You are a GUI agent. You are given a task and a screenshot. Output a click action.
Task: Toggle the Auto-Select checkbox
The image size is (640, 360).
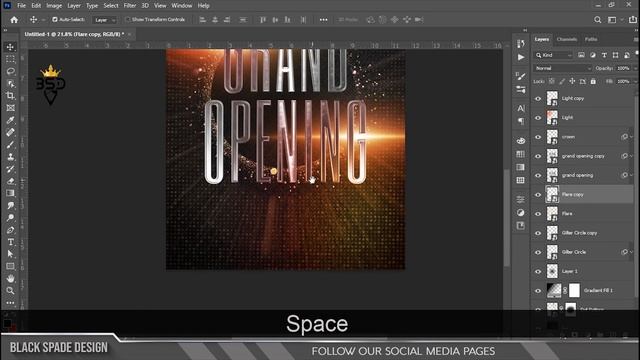coord(55,19)
